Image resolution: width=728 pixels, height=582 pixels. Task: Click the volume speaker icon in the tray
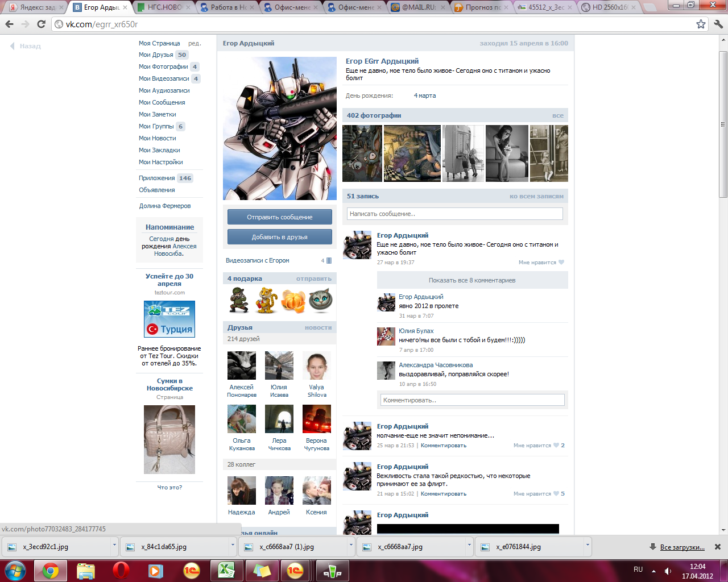pos(668,571)
